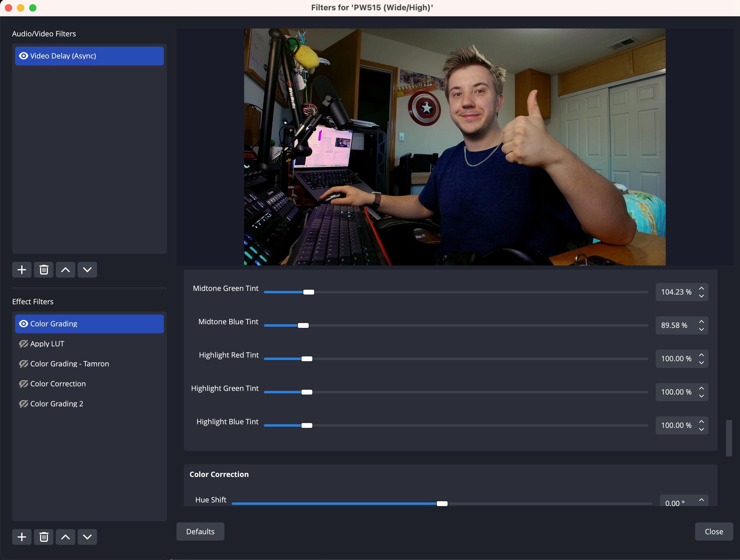
Task: Increase Midtone Green Tint with the stepper
Action: click(x=701, y=288)
